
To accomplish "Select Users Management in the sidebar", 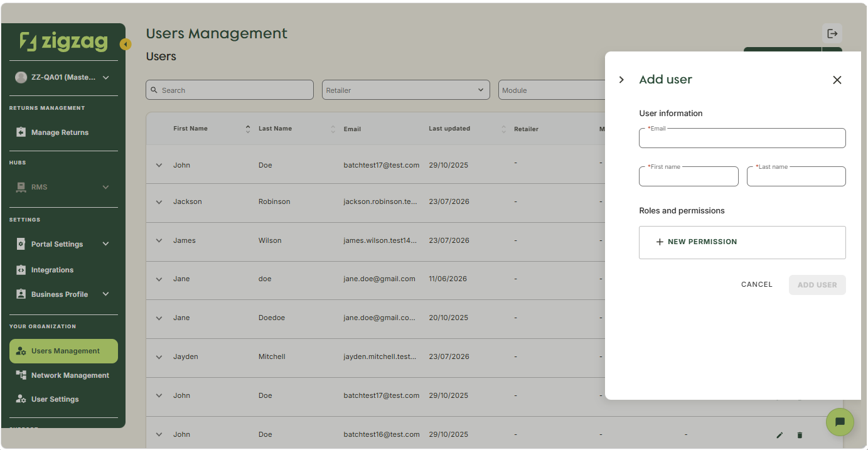I will pyautogui.click(x=63, y=351).
